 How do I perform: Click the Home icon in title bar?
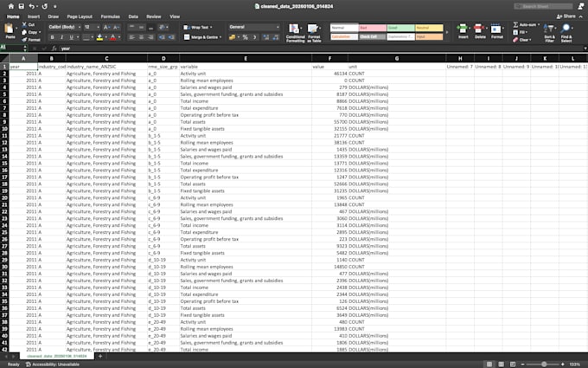coord(11,6)
